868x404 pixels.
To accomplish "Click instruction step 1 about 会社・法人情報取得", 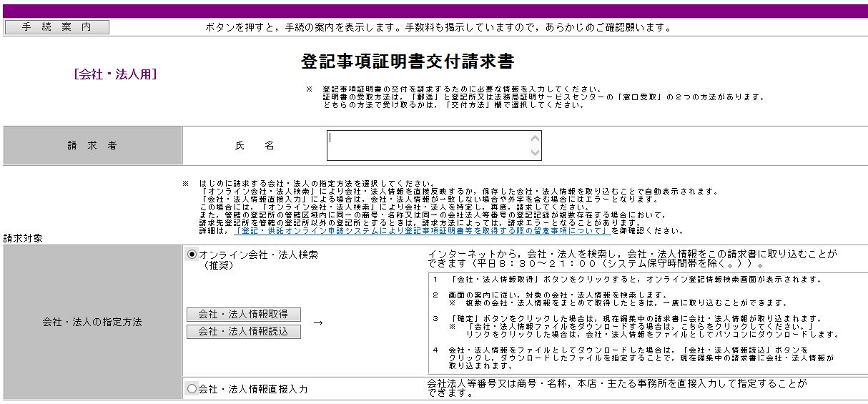I will click(x=627, y=280).
